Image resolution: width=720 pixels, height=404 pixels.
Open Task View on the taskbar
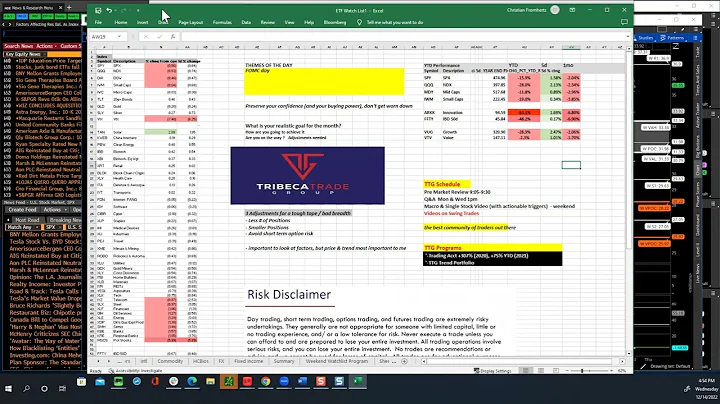62,388
